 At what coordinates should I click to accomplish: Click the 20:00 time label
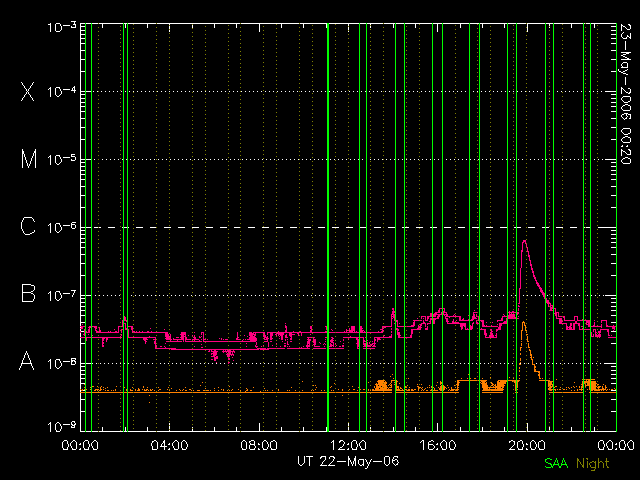pyautogui.click(x=527, y=444)
